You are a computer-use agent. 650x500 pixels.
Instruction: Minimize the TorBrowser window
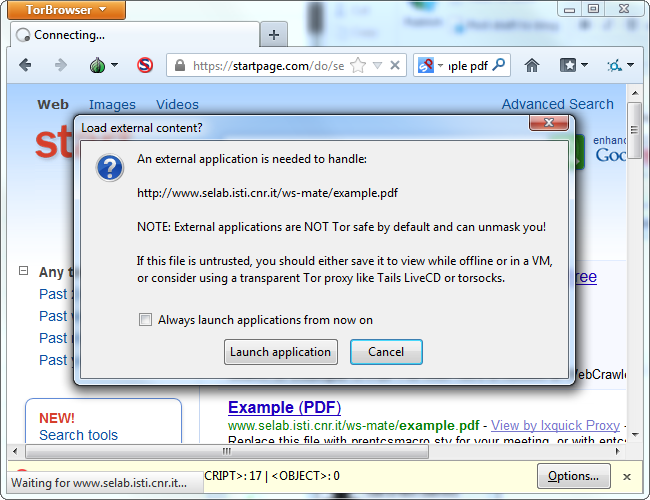tap(570, 9)
